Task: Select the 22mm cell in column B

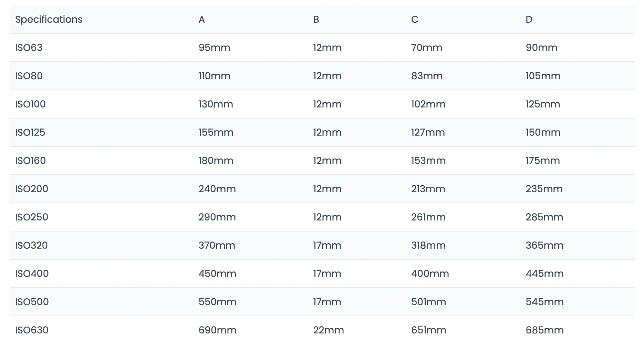Action: [329, 330]
